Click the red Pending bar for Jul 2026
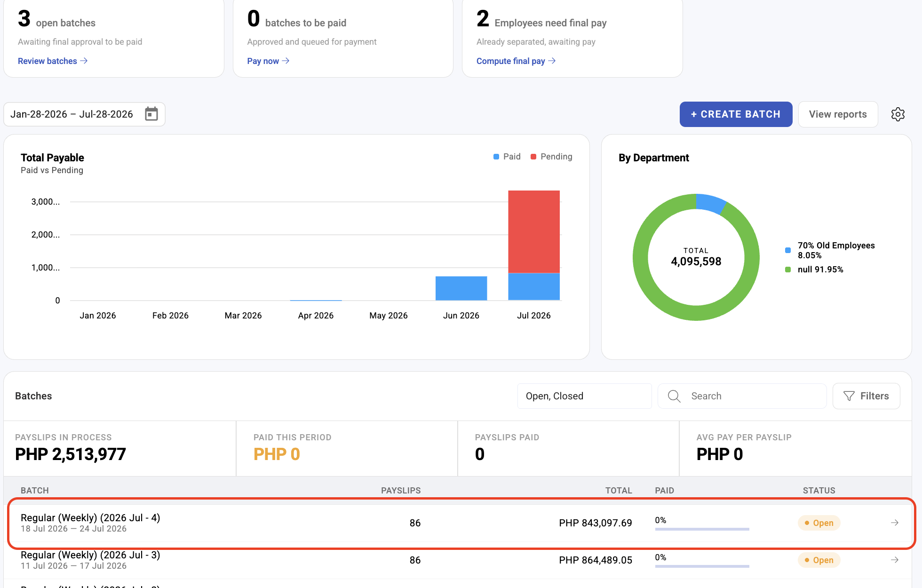The width and height of the screenshot is (922, 588). 534,231
